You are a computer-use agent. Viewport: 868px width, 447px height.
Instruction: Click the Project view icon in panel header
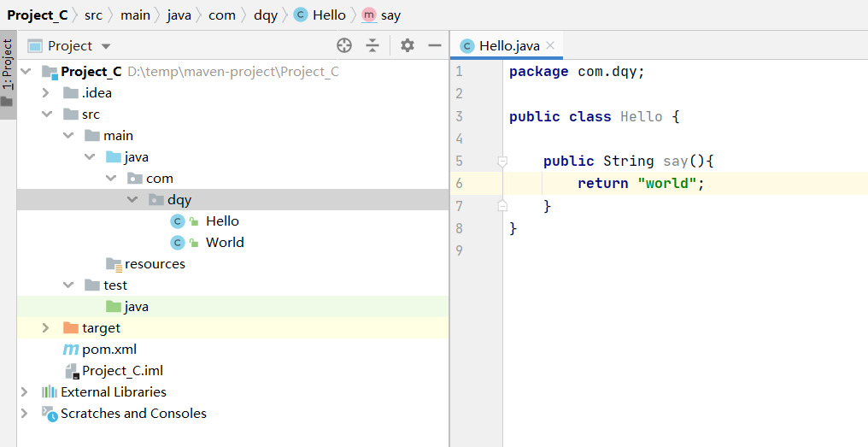coord(35,46)
